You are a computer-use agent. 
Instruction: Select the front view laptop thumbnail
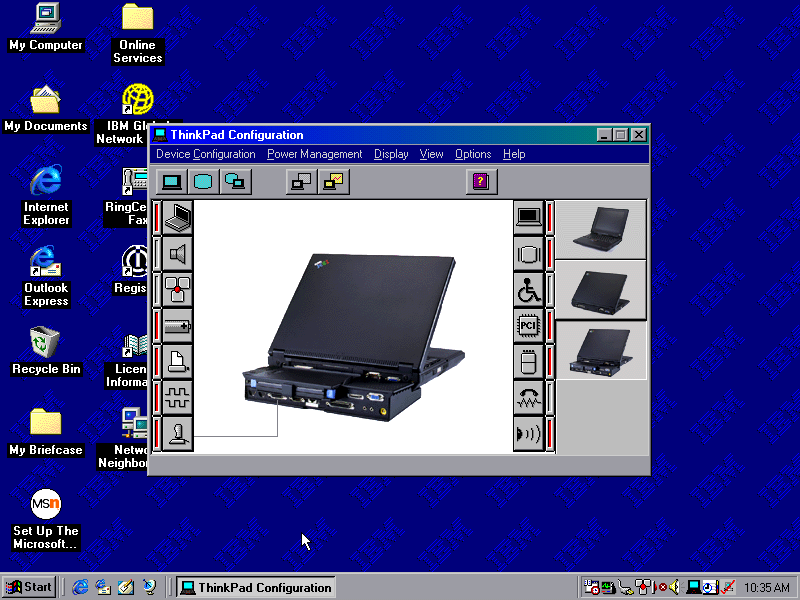click(601, 228)
